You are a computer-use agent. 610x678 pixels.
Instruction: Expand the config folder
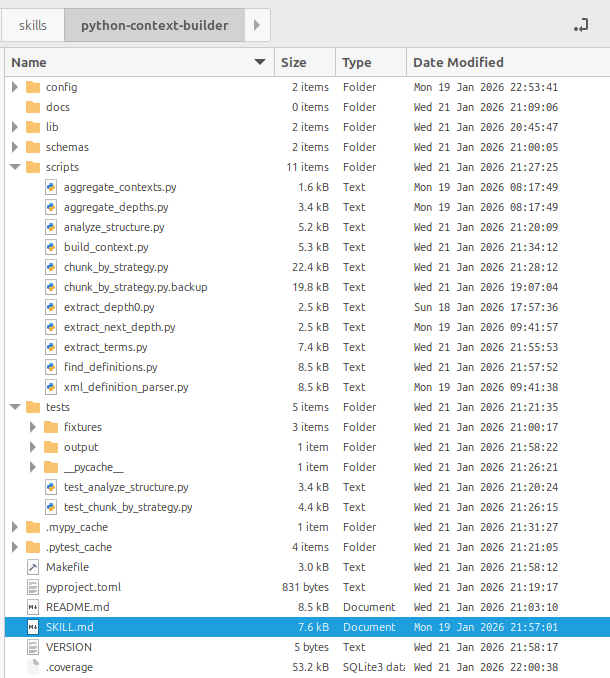point(15,87)
